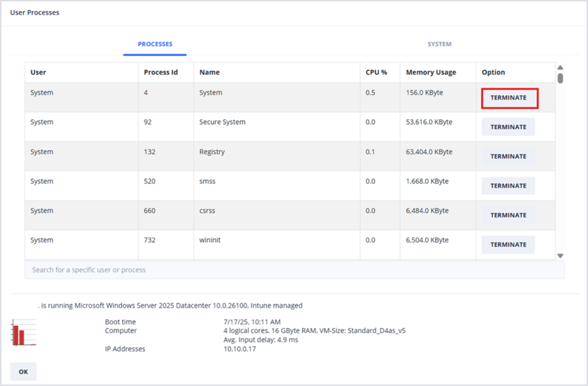Click the OK button to close dialog

[23, 372]
